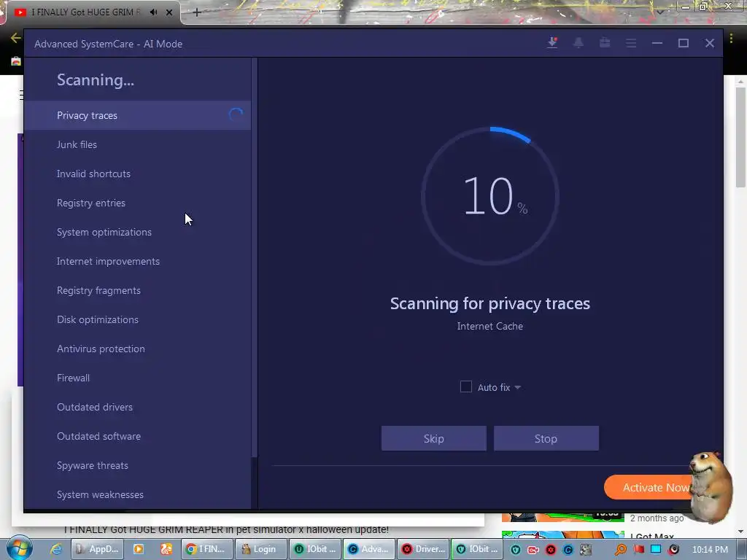Select System optimizations item

137,232
